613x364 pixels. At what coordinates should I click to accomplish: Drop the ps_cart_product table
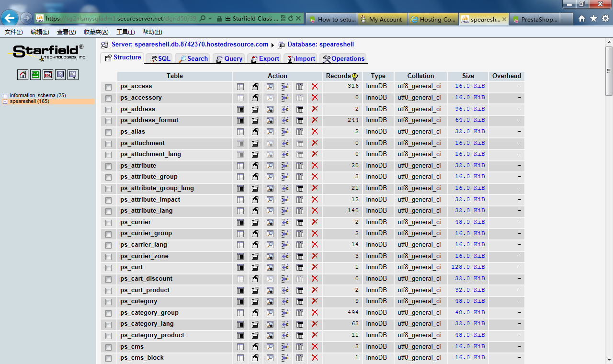click(x=315, y=290)
